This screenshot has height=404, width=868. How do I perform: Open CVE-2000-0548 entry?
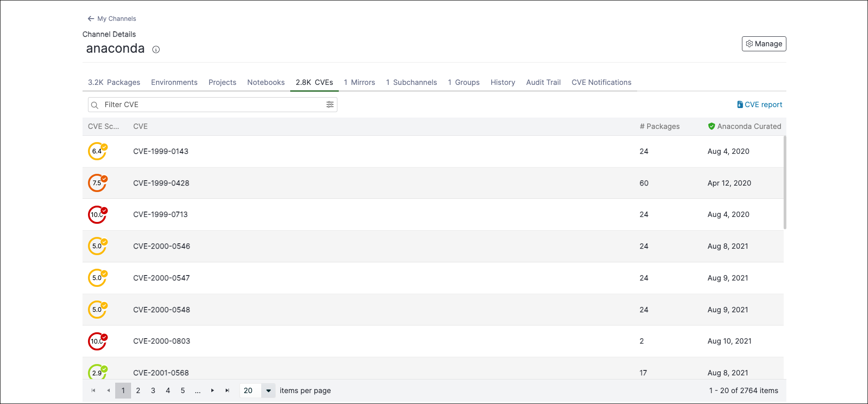162,310
